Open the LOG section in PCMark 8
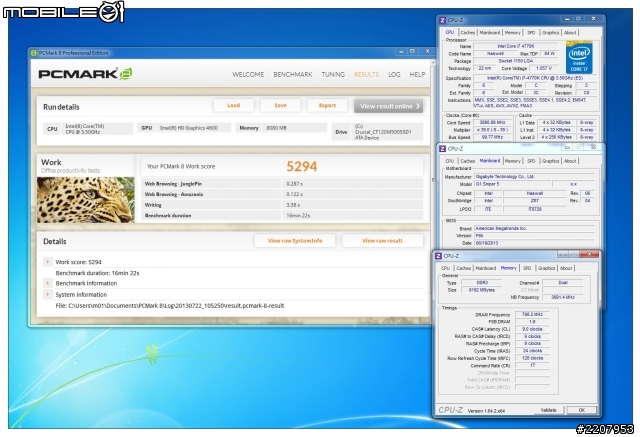640x437 pixels. (394, 74)
